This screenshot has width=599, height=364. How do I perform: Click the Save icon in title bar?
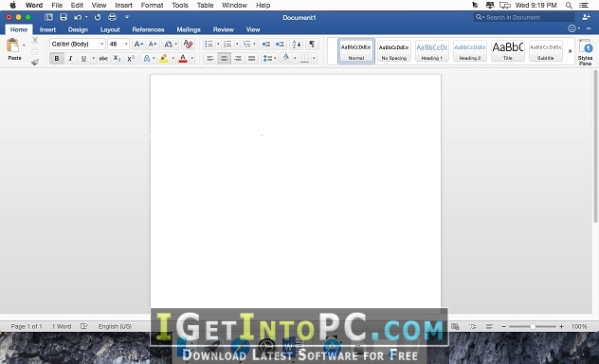[64, 17]
